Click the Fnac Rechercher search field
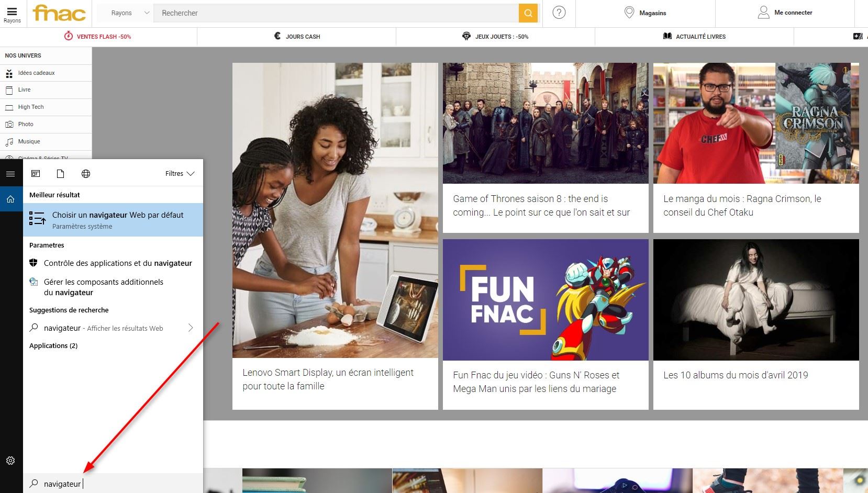The height and width of the screenshot is (493, 868). click(x=336, y=13)
